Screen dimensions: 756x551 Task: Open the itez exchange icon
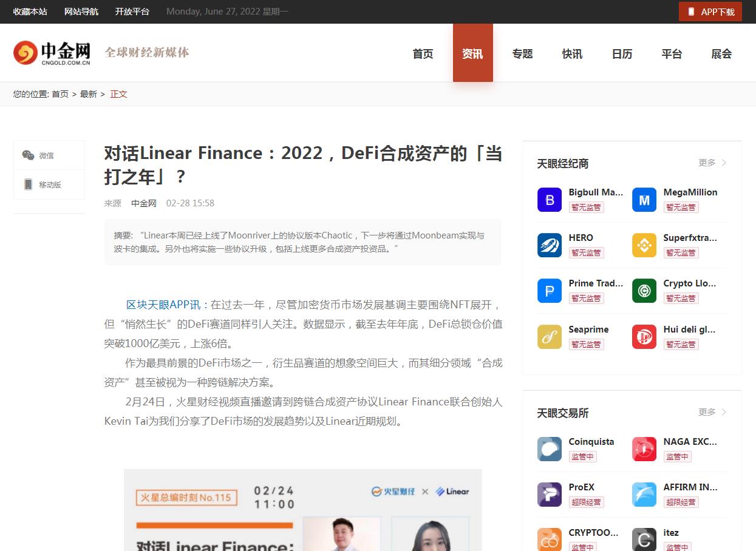point(644,539)
